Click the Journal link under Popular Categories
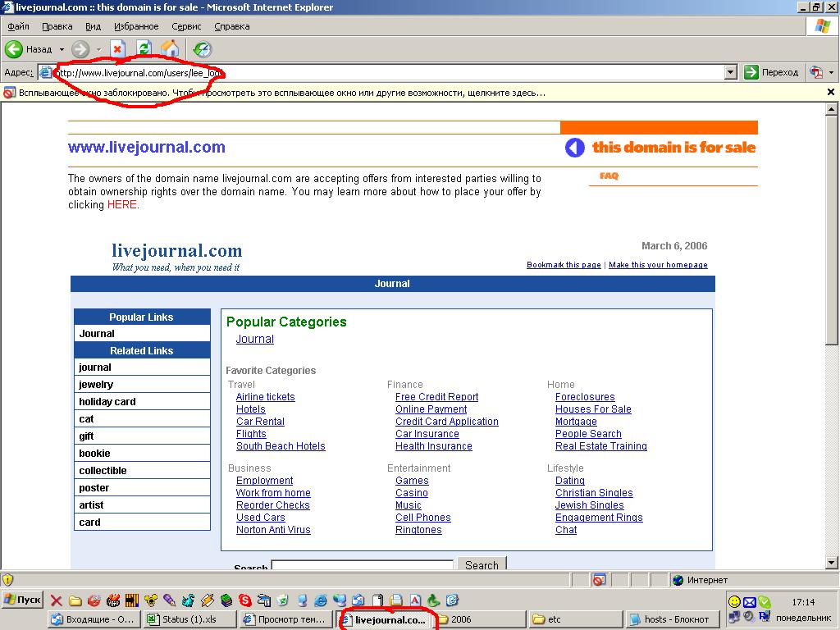Viewport: 840px width, 630px height. [255, 339]
